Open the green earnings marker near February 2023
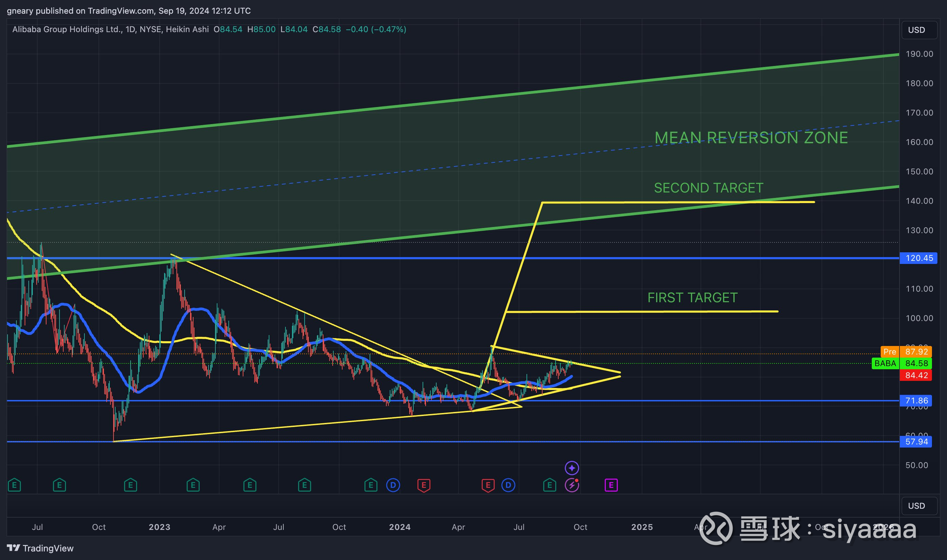Image resolution: width=947 pixels, height=560 pixels. pyautogui.click(x=193, y=485)
